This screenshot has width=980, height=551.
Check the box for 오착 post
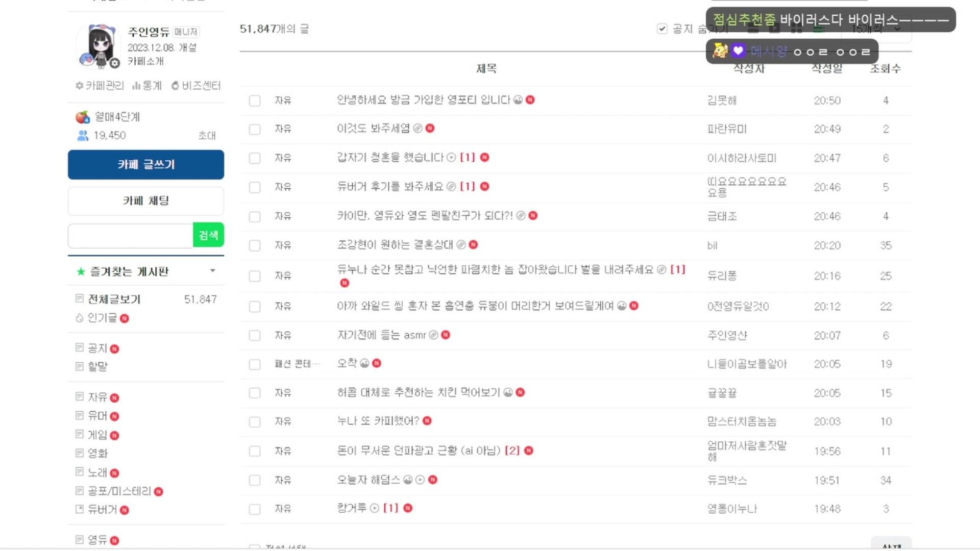(255, 364)
